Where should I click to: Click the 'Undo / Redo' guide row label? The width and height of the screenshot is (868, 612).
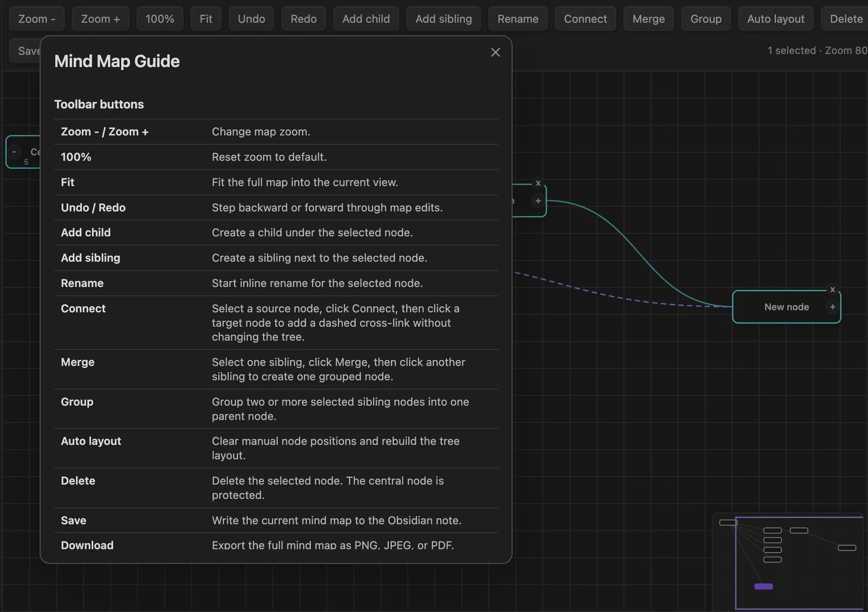point(93,208)
